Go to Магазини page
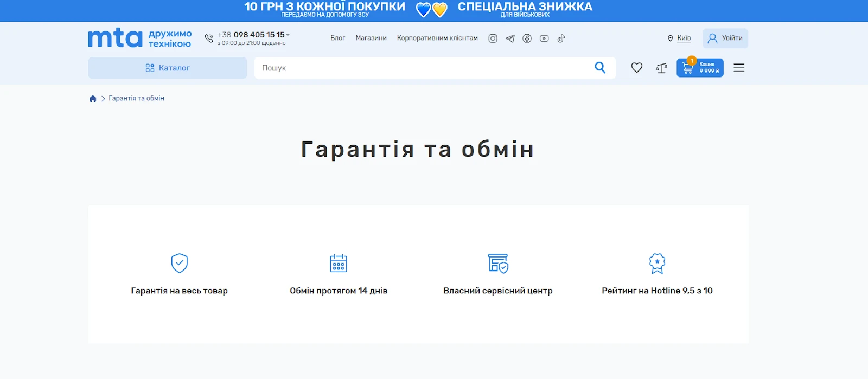The image size is (868, 379). [x=371, y=38]
